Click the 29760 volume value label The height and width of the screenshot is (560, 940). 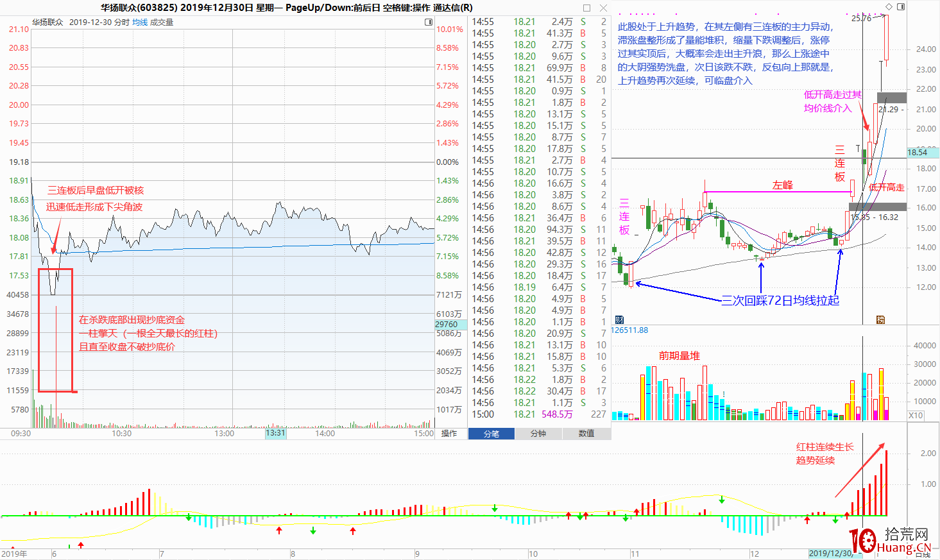pos(447,325)
